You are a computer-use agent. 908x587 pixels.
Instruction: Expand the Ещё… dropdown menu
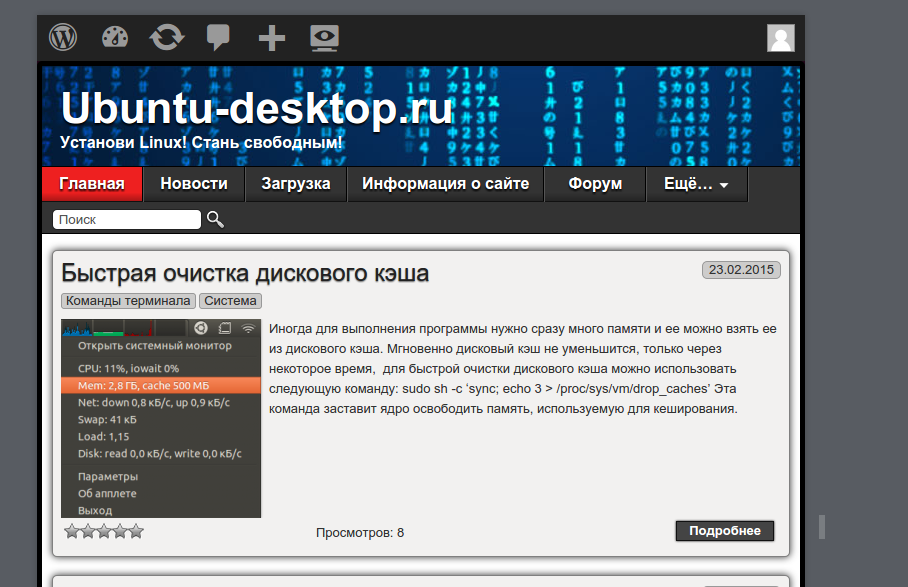(x=696, y=184)
